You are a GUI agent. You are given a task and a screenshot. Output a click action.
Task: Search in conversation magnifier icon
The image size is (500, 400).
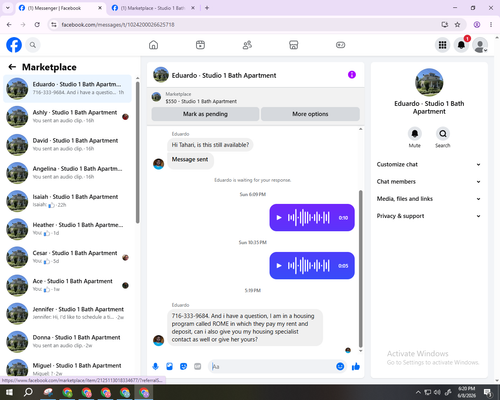(443, 134)
